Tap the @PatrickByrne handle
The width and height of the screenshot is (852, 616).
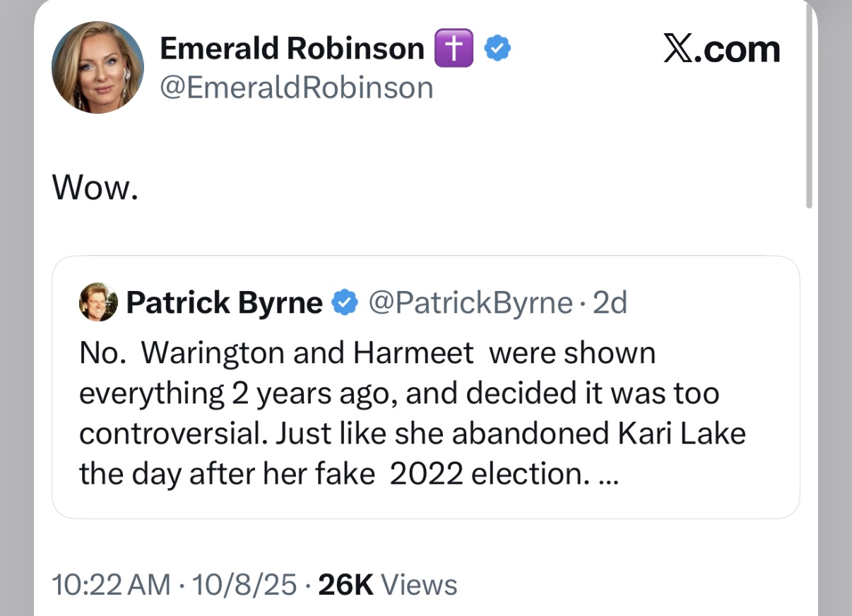(x=471, y=302)
